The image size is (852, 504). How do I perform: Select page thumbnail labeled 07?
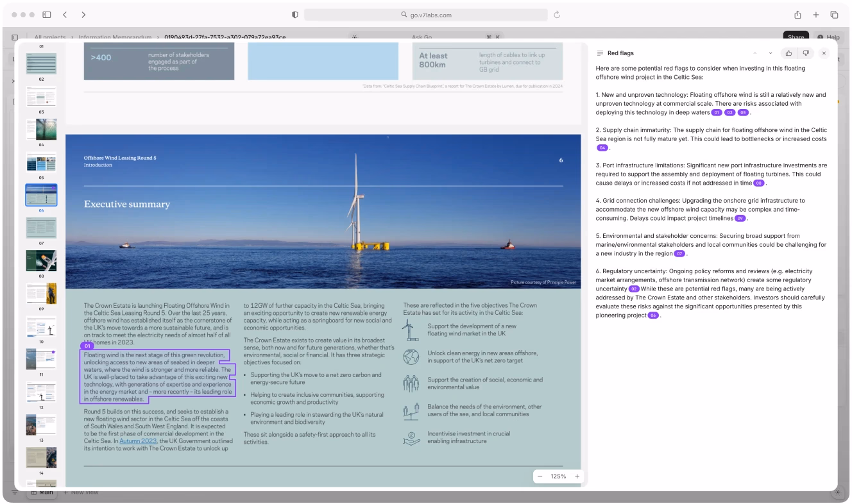pyautogui.click(x=41, y=228)
